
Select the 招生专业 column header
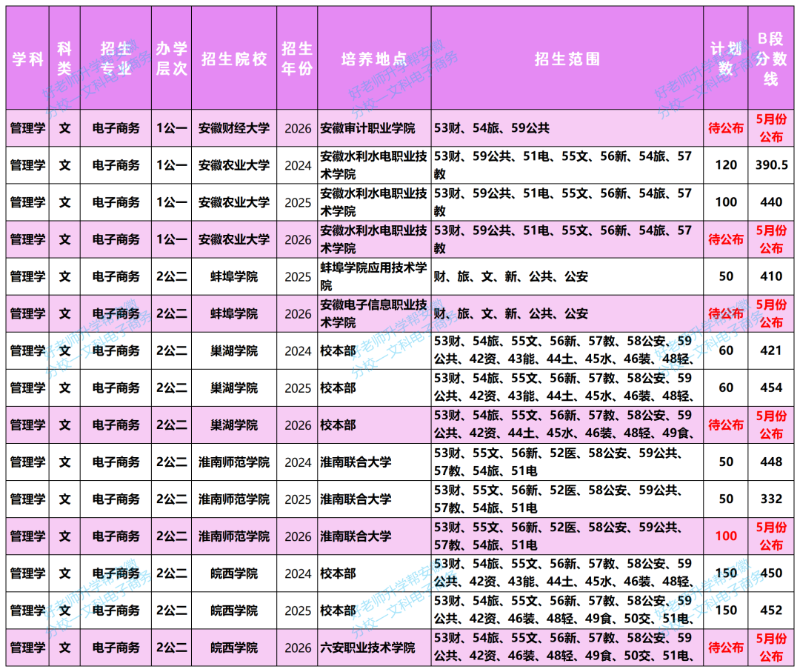(x=116, y=59)
